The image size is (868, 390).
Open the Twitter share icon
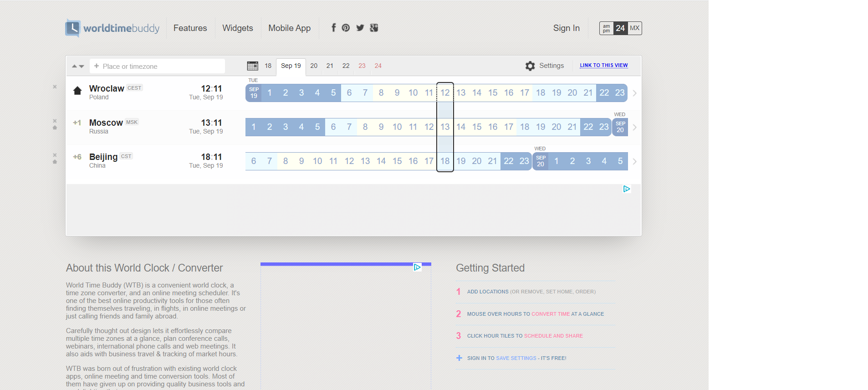pyautogui.click(x=360, y=28)
